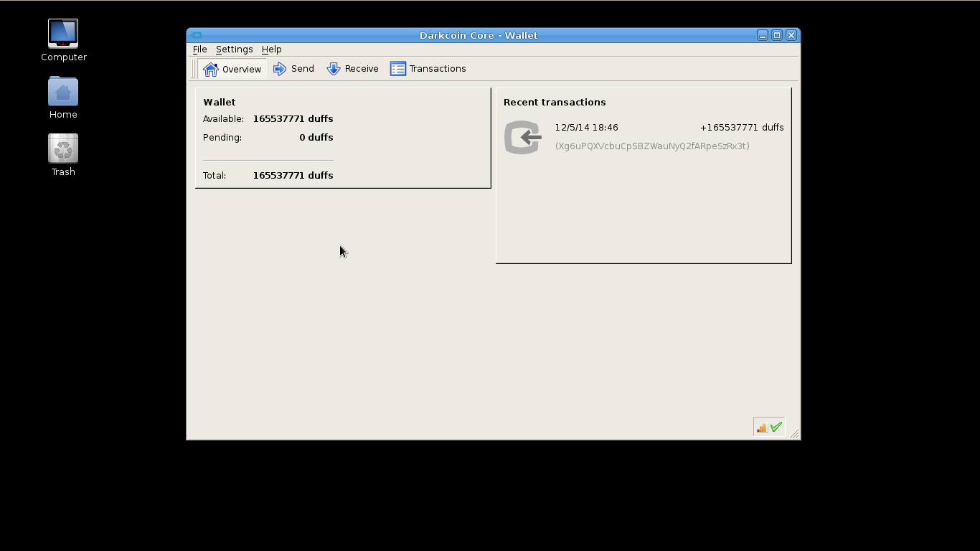The width and height of the screenshot is (980, 551).
Task: Open the Home folder desktop icon
Action: pyautogui.click(x=63, y=98)
